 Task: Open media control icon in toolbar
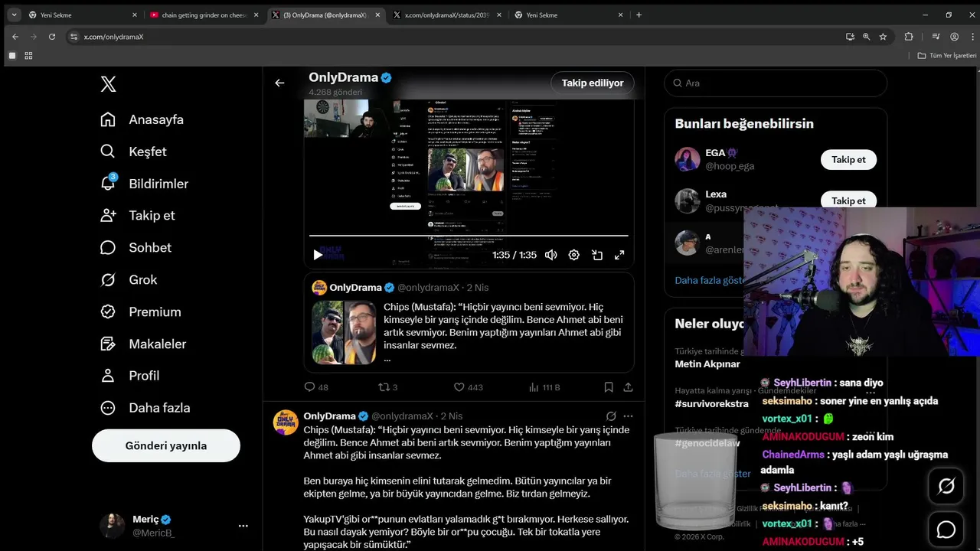[x=936, y=37]
